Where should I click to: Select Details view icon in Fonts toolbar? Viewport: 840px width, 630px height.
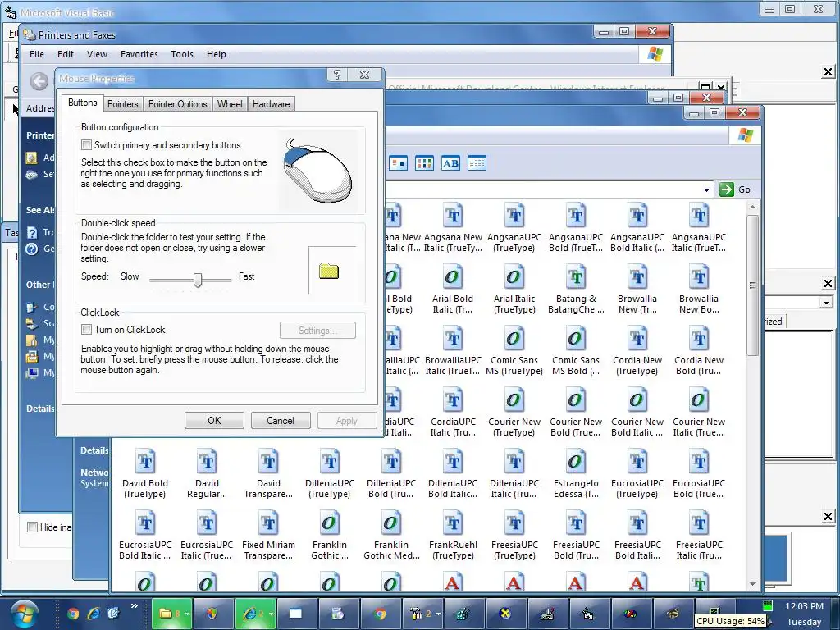pyautogui.click(x=477, y=163)
